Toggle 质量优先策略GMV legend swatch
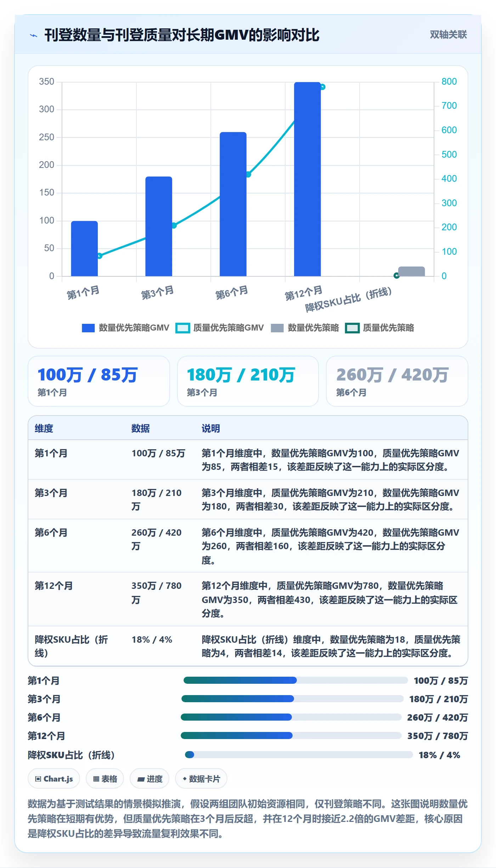Image resolution: width=496 pixels, height=868 pixels. click(183, 328)
